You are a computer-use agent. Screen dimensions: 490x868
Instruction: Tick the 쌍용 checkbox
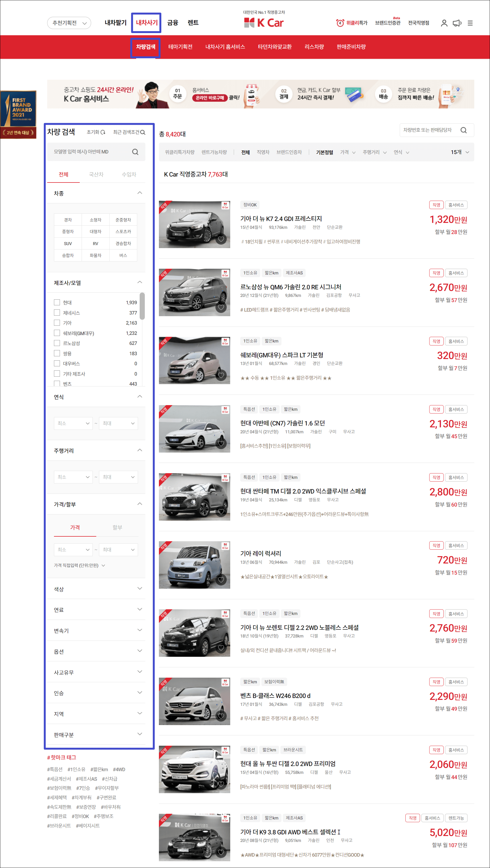point(57,353)
